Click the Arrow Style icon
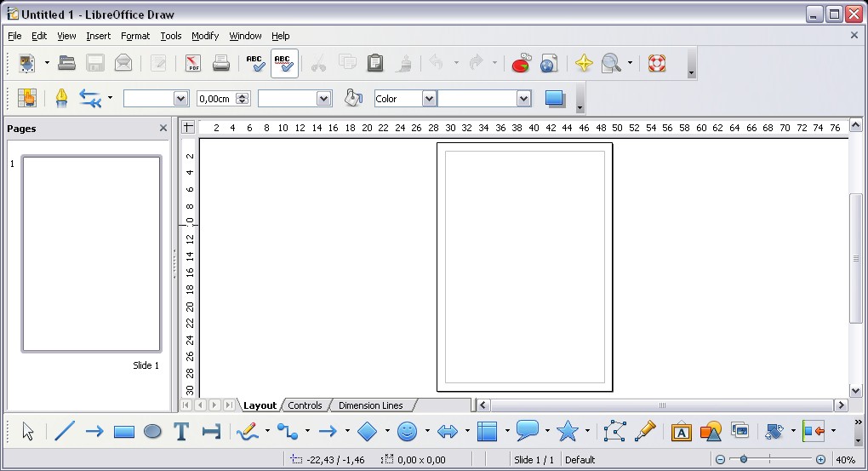The width and height of the screenshot is (868, 471). 91,99
